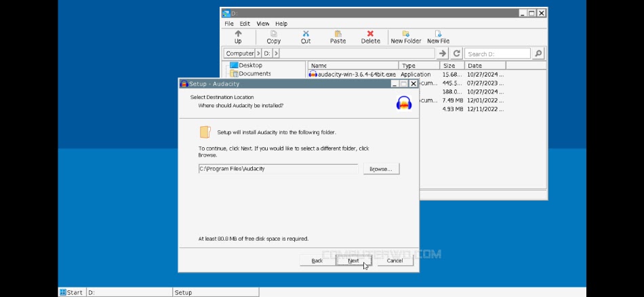Click the Up arrow toolbar icon

click(238, 34)
